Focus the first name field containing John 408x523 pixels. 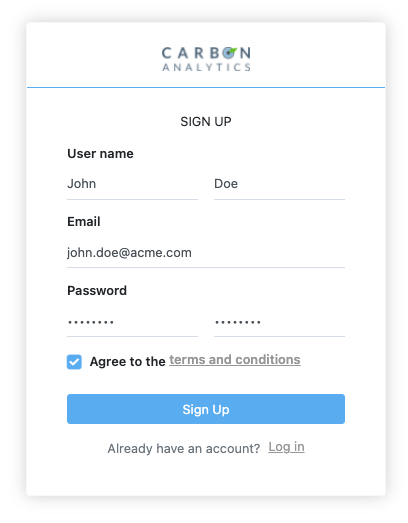pos(132,184)
